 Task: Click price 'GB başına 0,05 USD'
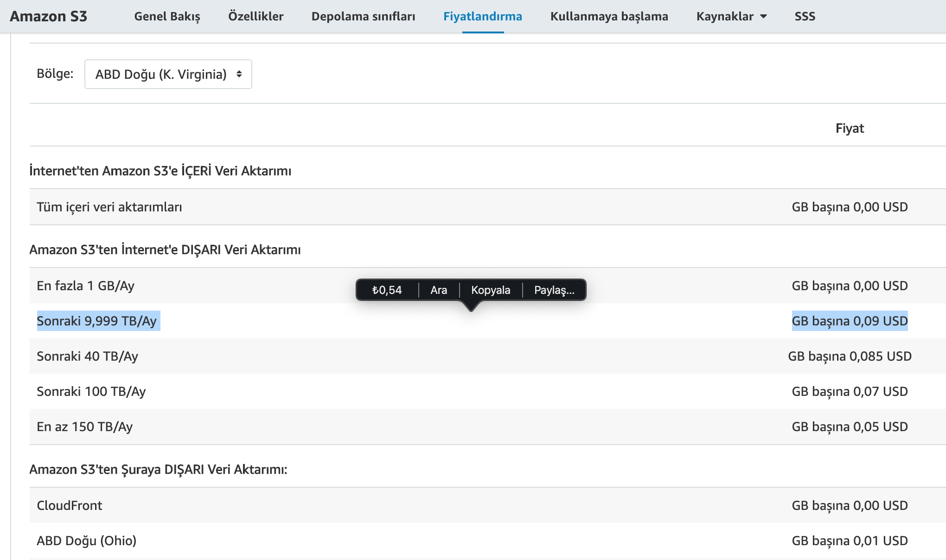850,427
